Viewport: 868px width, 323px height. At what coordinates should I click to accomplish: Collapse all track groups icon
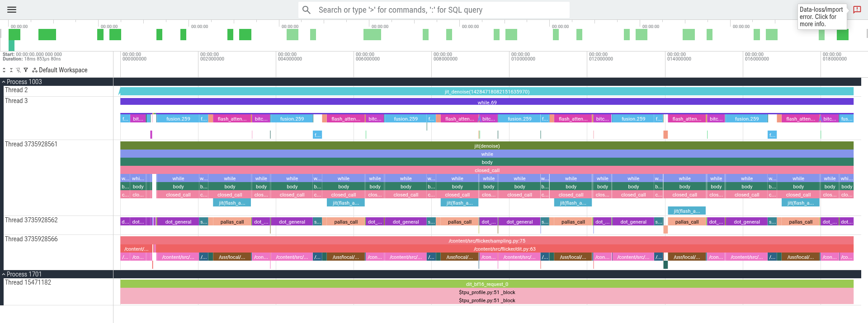tap(11, 70)
